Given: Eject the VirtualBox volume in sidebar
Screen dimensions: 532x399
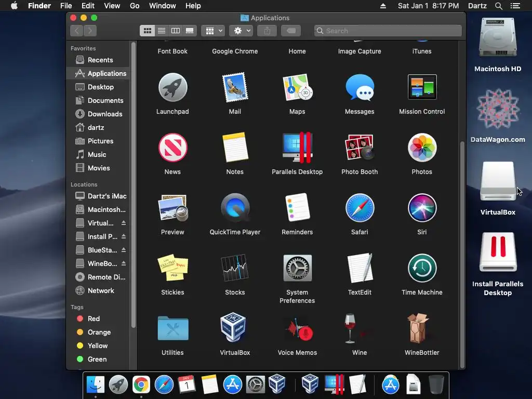Looking at the screenshot, I should 124,223.
